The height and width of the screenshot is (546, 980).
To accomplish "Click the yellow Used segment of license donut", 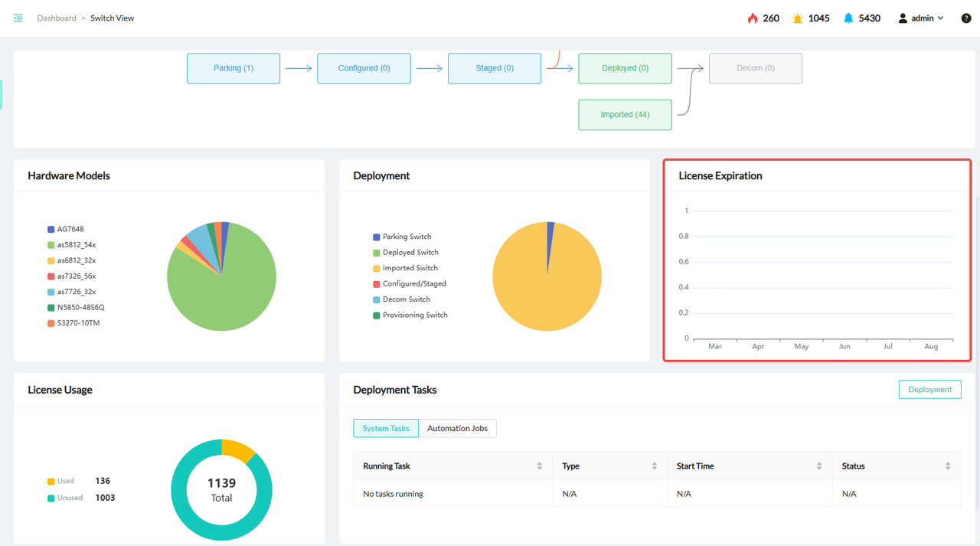I will 239,449.
